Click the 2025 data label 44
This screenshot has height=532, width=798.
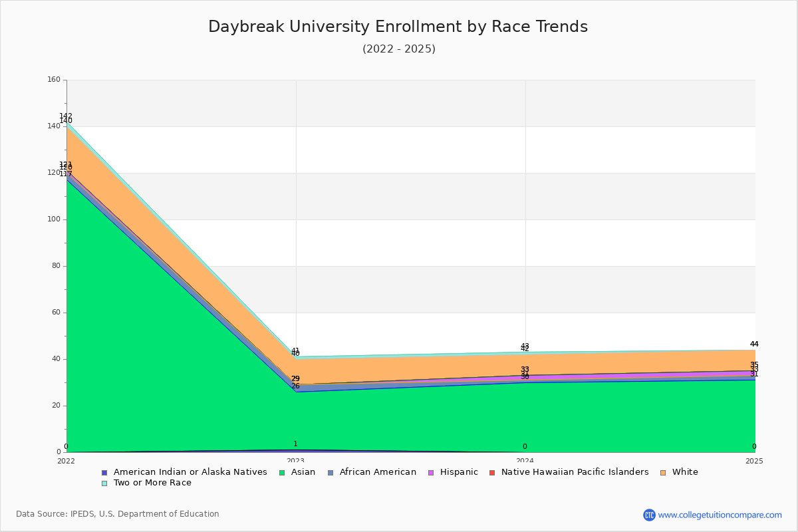pos(754,344)
